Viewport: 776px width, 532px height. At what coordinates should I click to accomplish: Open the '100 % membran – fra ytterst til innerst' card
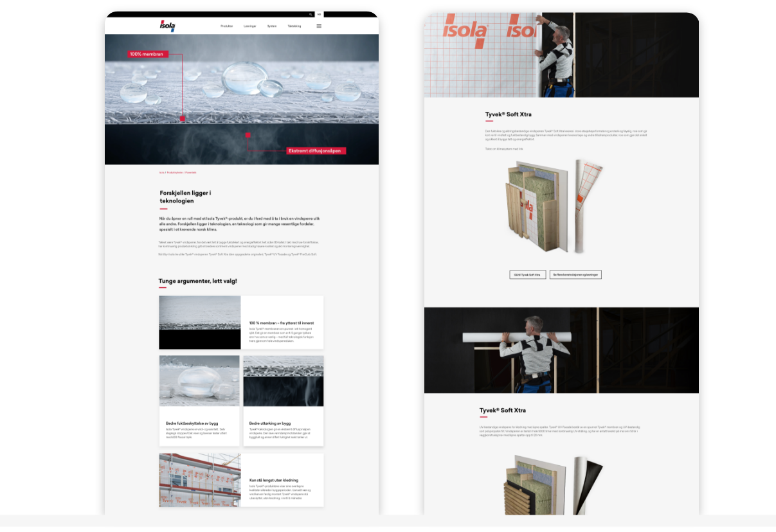coord(282,323)
